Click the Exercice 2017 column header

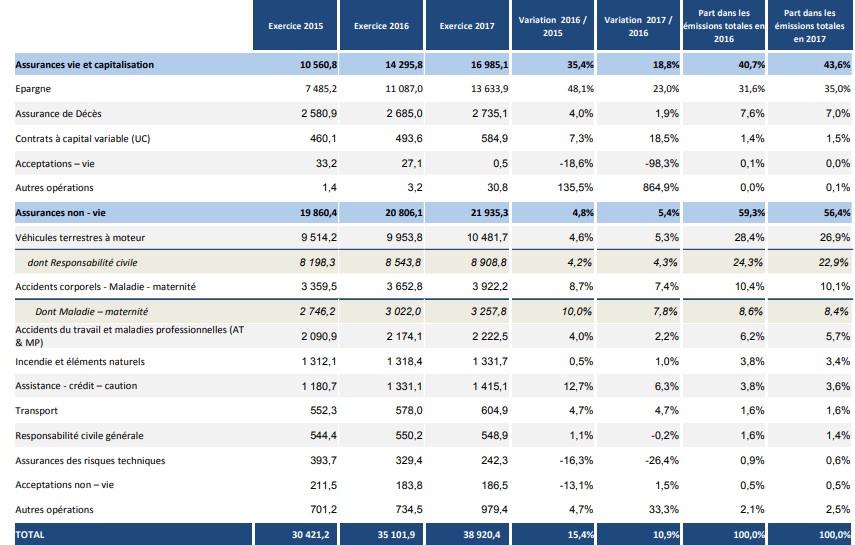coord(467,26)
